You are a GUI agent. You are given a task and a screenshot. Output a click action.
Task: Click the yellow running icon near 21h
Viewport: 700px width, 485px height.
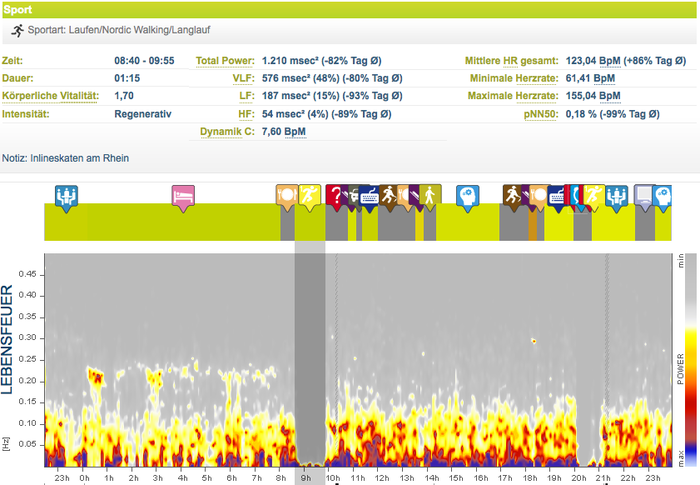[594, 194]
